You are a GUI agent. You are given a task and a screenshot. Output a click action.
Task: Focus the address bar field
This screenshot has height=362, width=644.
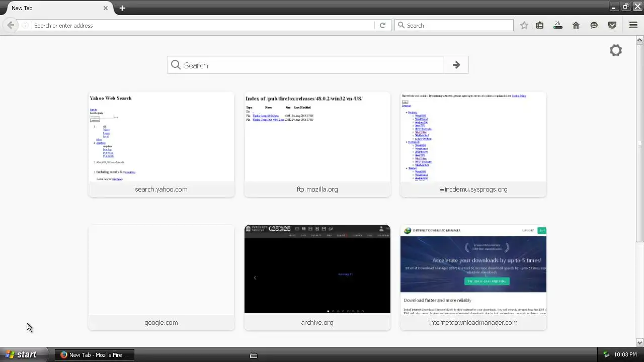pos(204,25)
